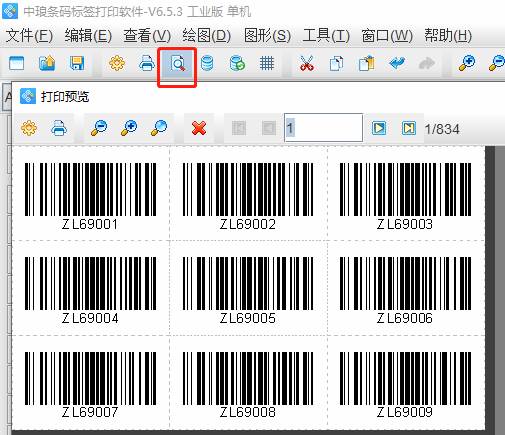Click the page number input field
Image resolution: width=505 pixels, height=435 pixels.
[323, 128]
